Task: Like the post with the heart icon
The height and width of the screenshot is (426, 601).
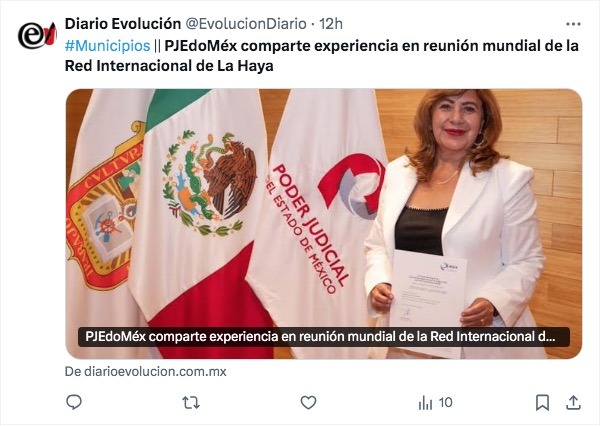Action: pyautogui.click(x=308, y=403)
